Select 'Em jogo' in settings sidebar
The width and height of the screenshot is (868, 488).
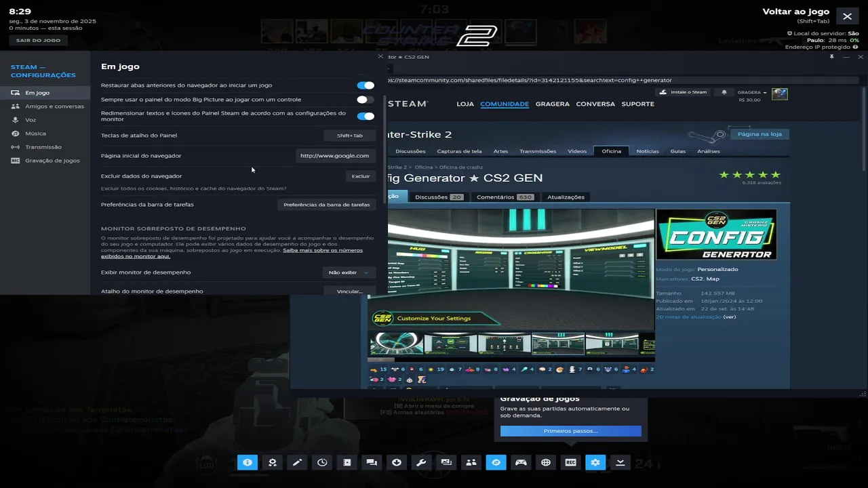point(45,93)
